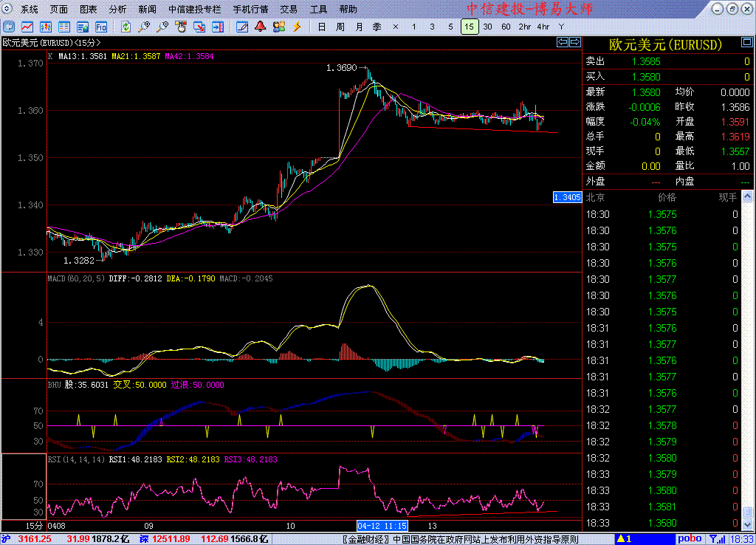
Task: Open the 系统 menu
Action: click(x=30, y=10)
